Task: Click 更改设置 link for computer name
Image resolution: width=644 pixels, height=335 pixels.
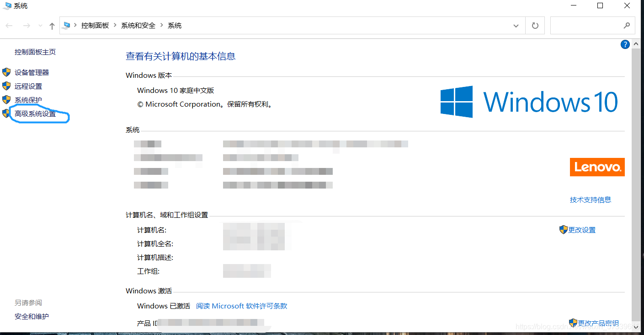Action: 582,230
